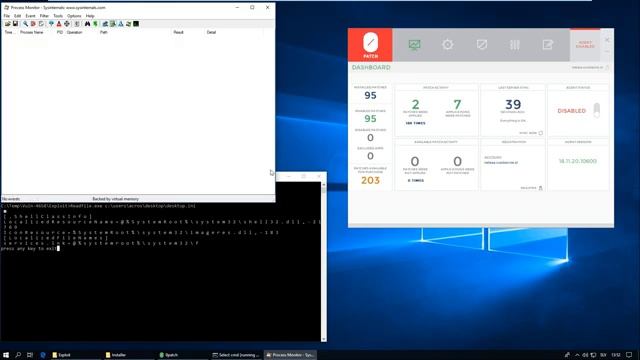Click the Save floppy-disk icon in Process Monitor
This screenshot has height=360, width=640.
pyautogui.click(x=15, y=24)
